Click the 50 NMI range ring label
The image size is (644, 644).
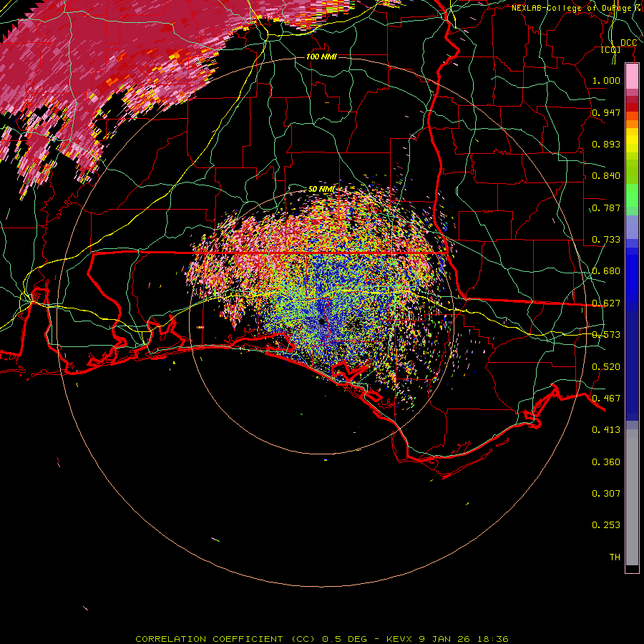(x=321, y=190)
